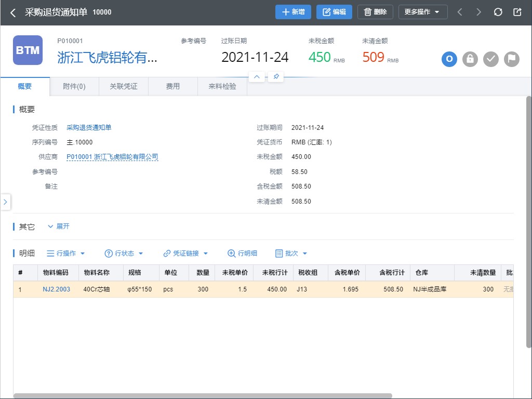Image resolution: width=532 pixels, height=399 pixels.
Task: Select the NJ半成品库 warehouse cell
Action: click(432, 289)
